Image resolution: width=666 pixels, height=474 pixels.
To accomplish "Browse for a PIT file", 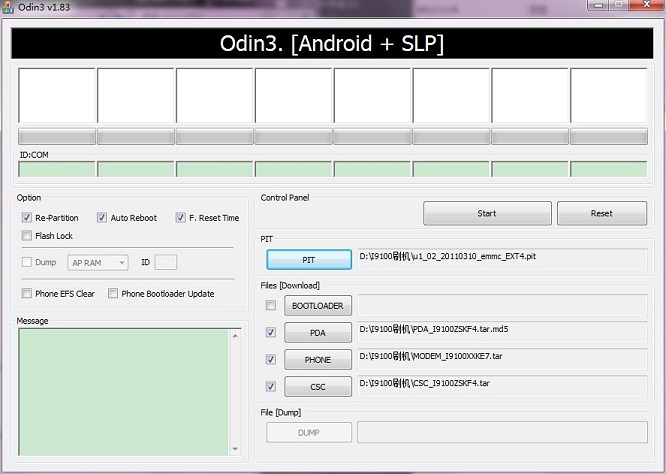I will pos(309,260).
